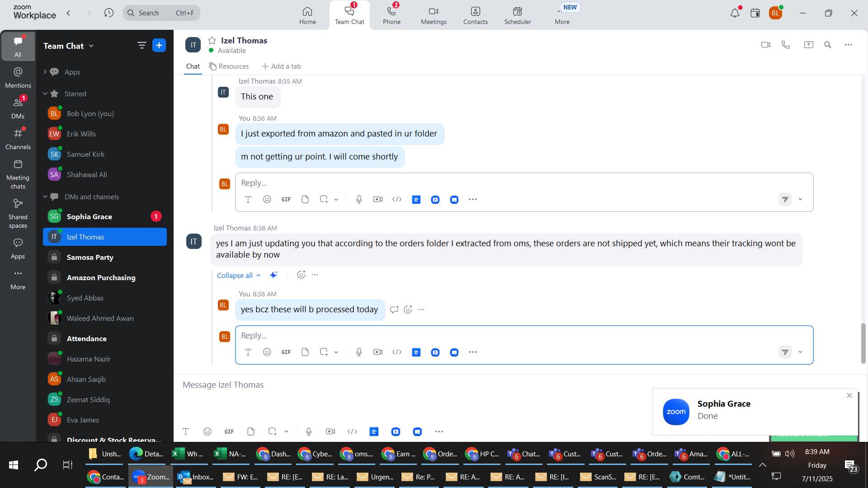This screenshot has height=488, width=868.
Task: Attach a file in main message toolbar
Action: tap(251, 432)
